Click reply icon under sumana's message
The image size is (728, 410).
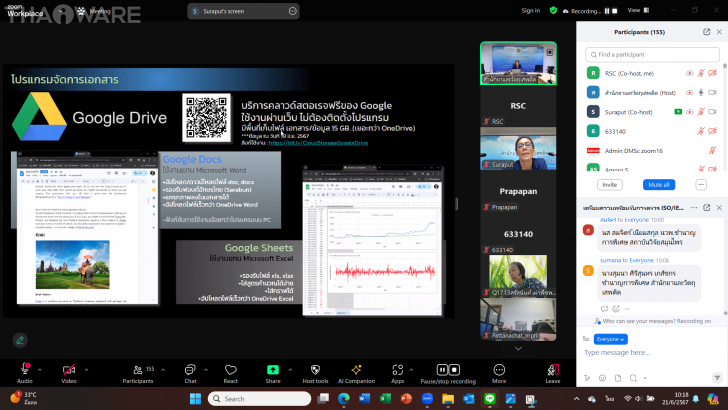click(604, 309)
